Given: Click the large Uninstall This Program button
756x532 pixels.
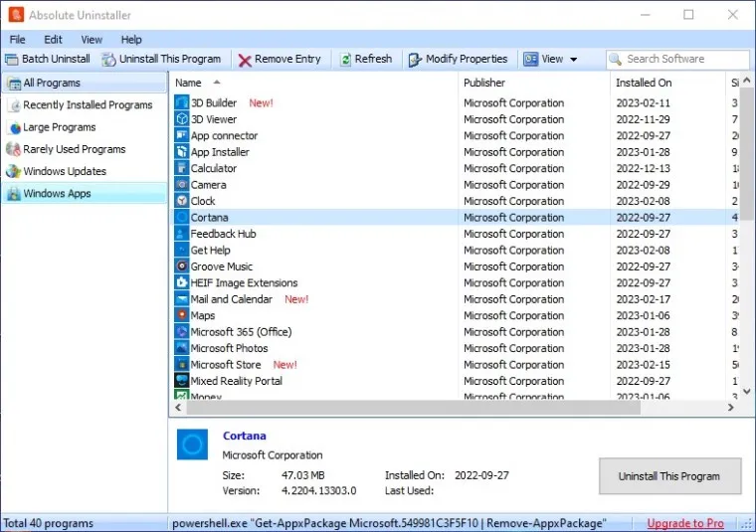Looking at the screenshot, I should pos(669,476).
